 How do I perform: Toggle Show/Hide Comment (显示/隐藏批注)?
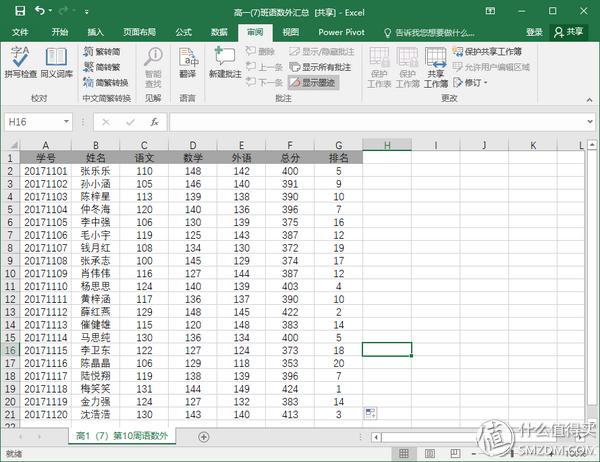click(x=321, y=51)
